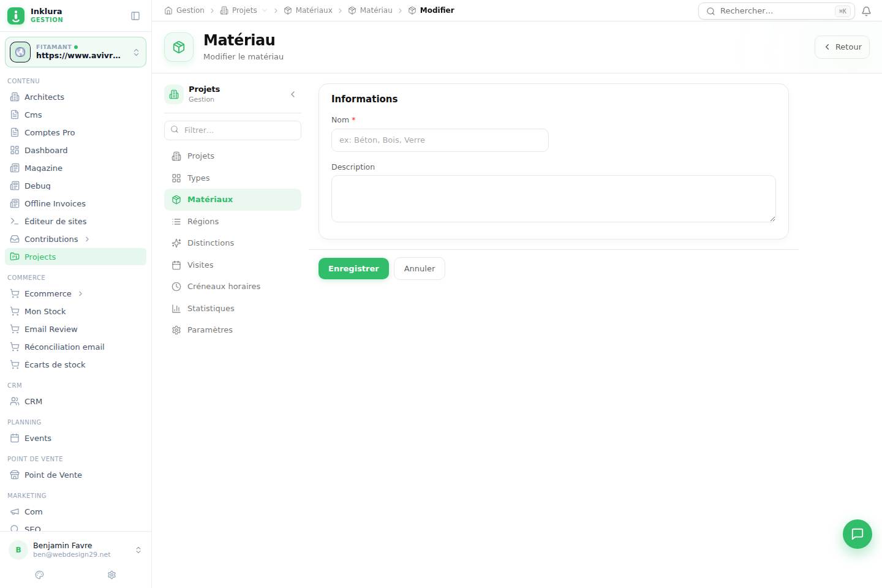The width and height of the screenshot is (882, 588).
Task: Open settings gear at sidebar bottom
Action: (x=111, y=575)
